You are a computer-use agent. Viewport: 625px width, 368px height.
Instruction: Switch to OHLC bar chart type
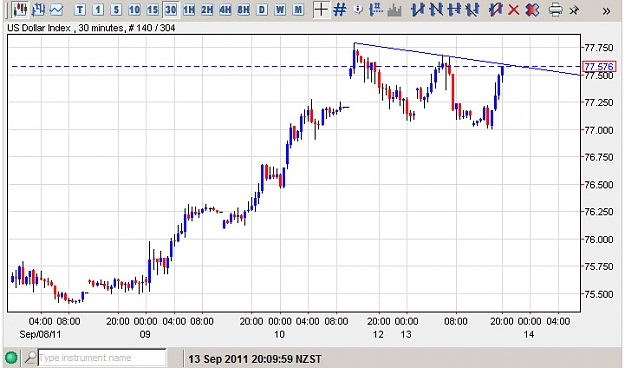pyautogui.click(x=38, y=9)
